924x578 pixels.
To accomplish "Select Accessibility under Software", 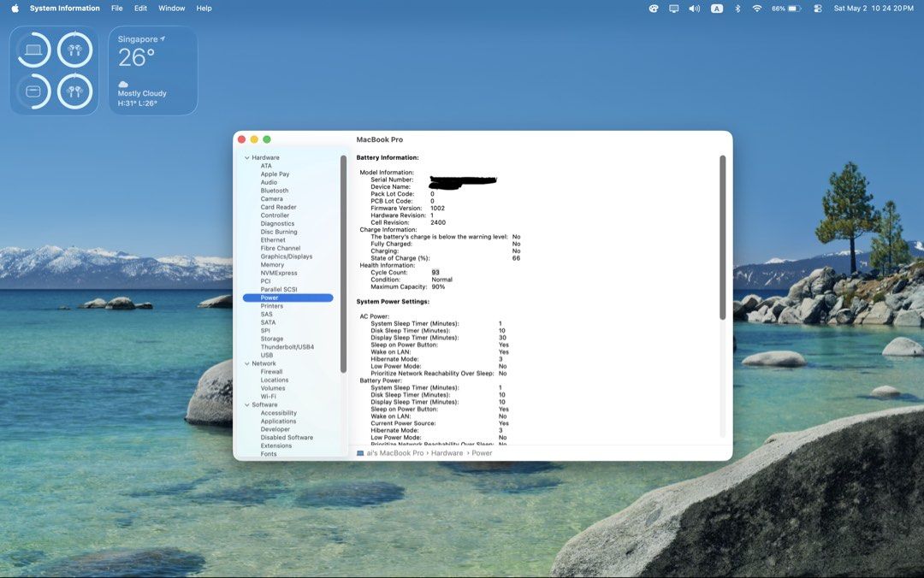I will pos(279,414).
